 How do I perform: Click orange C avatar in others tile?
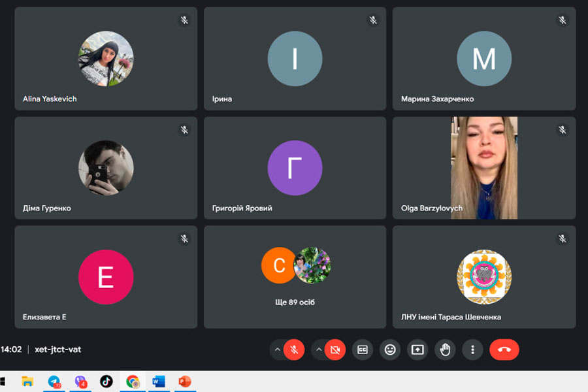pos(278,265)
